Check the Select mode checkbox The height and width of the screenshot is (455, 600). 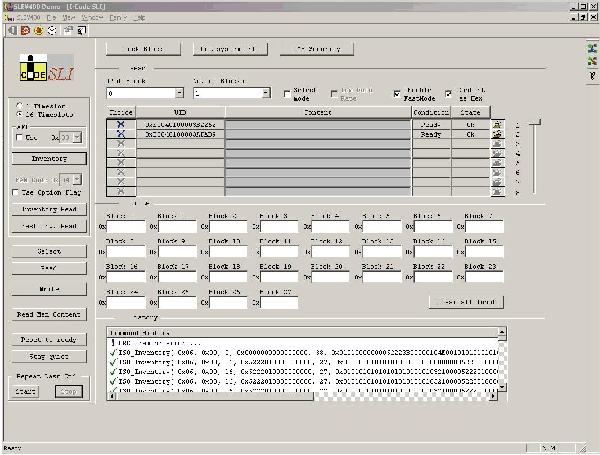coord(286,93)
